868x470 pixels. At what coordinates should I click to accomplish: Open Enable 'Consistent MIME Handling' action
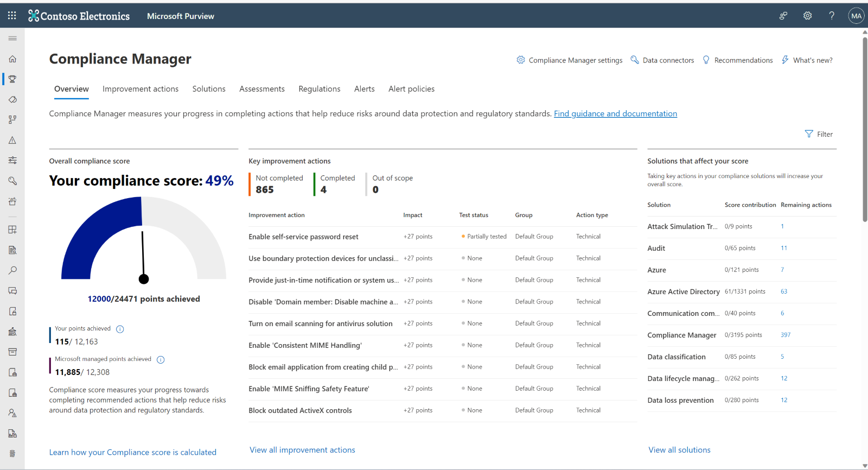pyautogui.click(x=305, y=345)
